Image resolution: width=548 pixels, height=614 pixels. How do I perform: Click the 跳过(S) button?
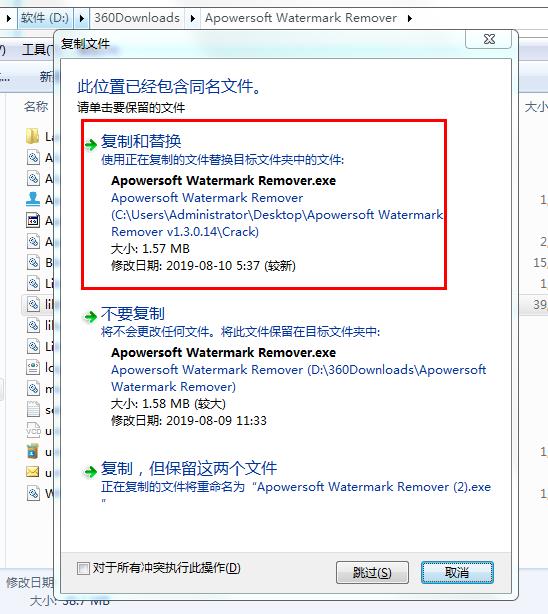tap(372, 572)
